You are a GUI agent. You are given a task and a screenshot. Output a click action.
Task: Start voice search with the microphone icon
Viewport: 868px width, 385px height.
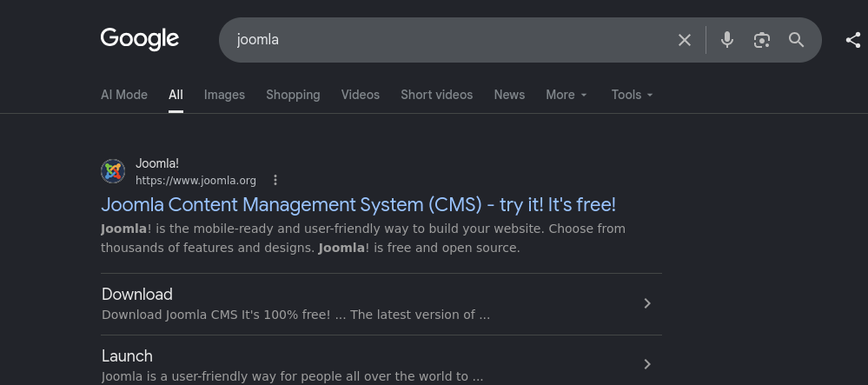tap(727, 40)
